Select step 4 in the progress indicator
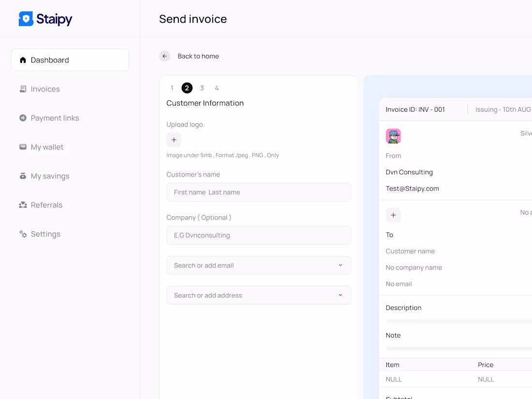Screen dimensions: 532x399 217,88
